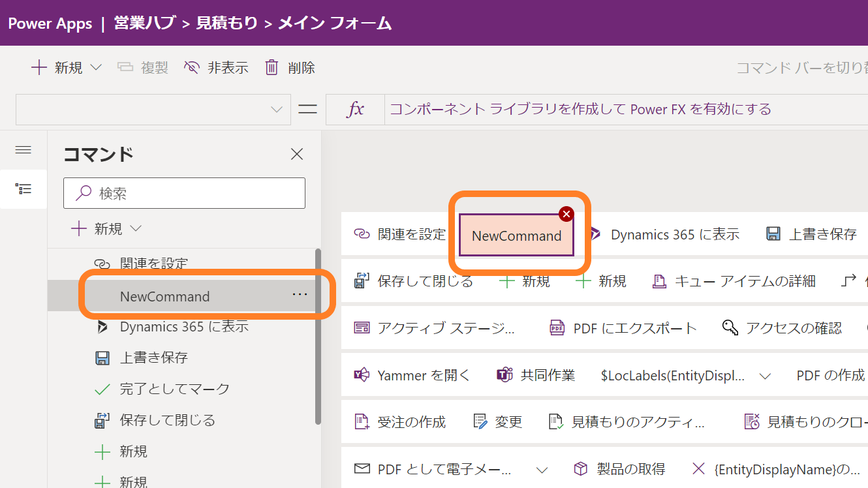Click the 検索 search box
The height and width of the screenshot is (488, 868).
(184, 193)
